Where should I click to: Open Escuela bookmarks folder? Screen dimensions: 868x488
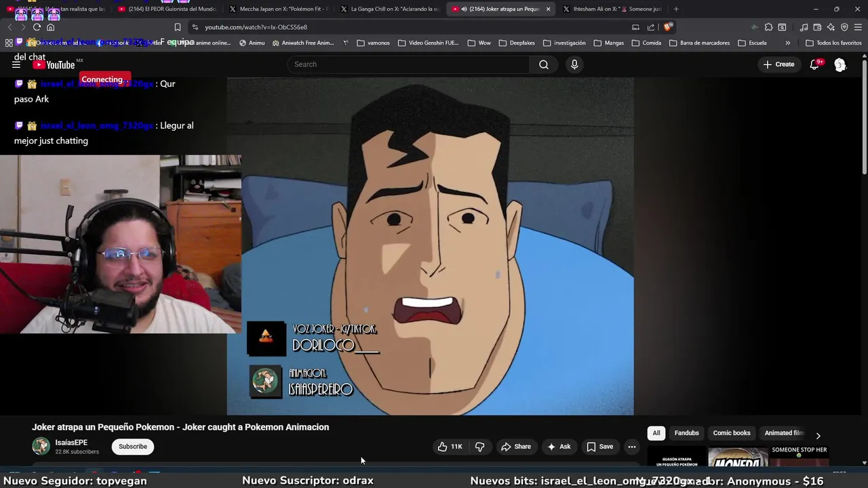pyautogui.click(x=752, y=43)
